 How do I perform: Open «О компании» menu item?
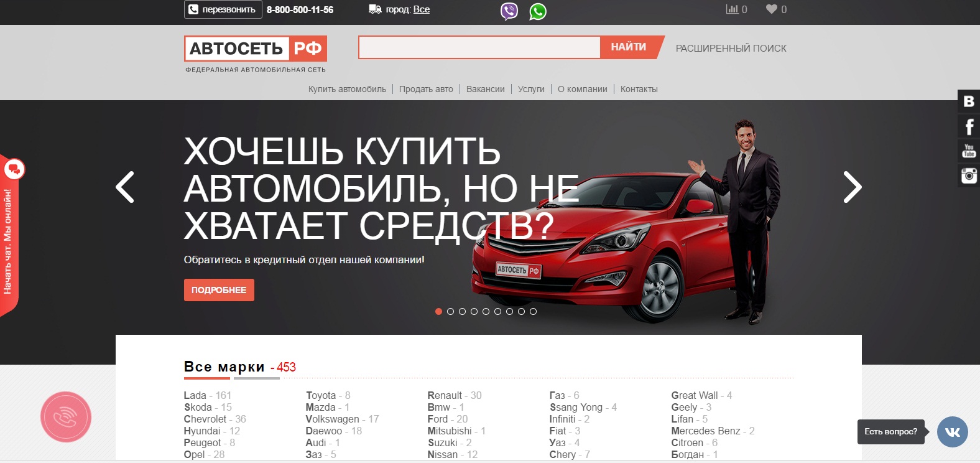[583, 89]
